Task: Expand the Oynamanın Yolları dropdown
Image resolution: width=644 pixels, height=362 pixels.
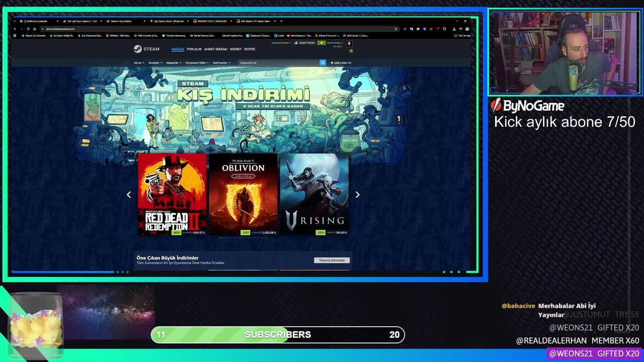Action: 197,63
